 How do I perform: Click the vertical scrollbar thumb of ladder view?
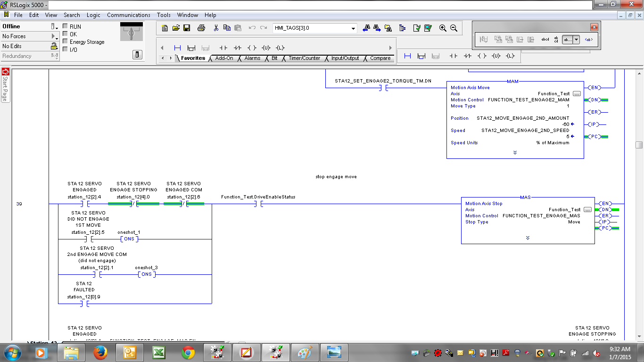coord(639,145)
